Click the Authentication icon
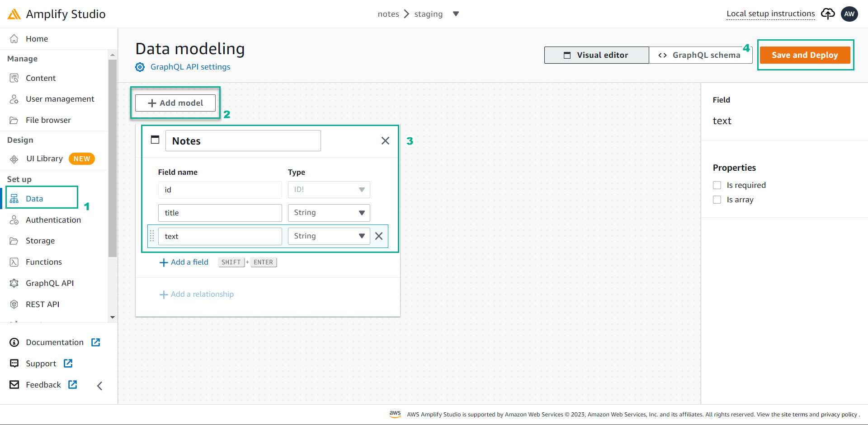Image resolution: width=868 pixels, height=425 pixels. pos(14,220)
